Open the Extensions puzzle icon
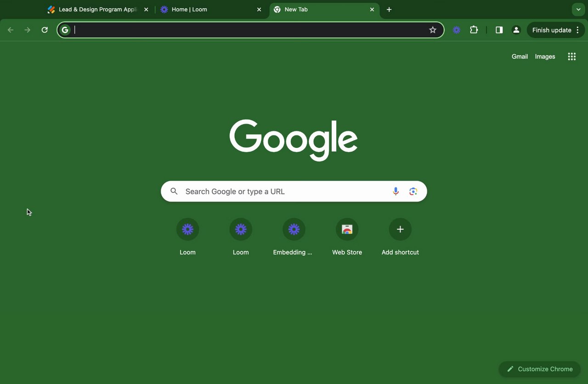Viewport: 588px width, 384px height. (474, 30)
